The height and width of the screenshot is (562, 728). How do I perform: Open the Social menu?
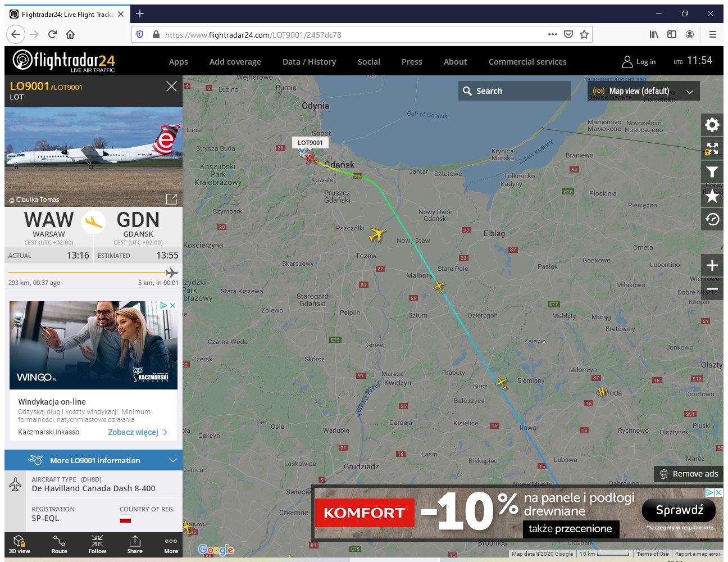point(369,62)
